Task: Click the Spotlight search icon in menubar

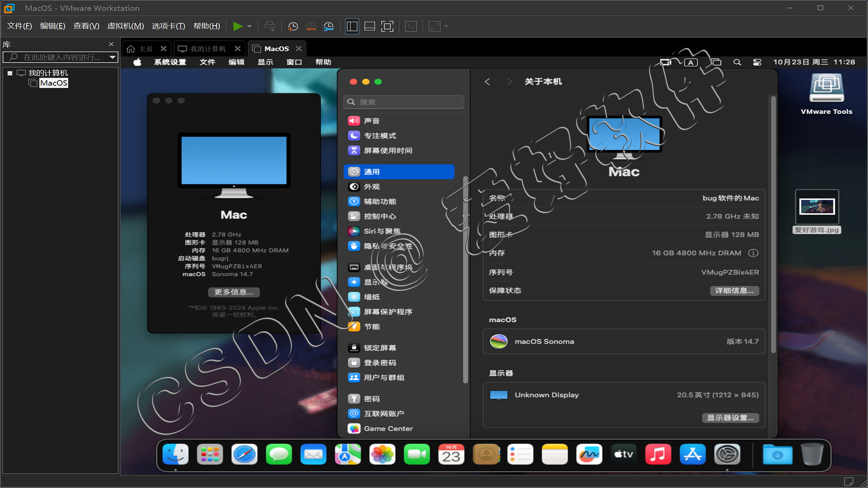Action: pos(737,62)
